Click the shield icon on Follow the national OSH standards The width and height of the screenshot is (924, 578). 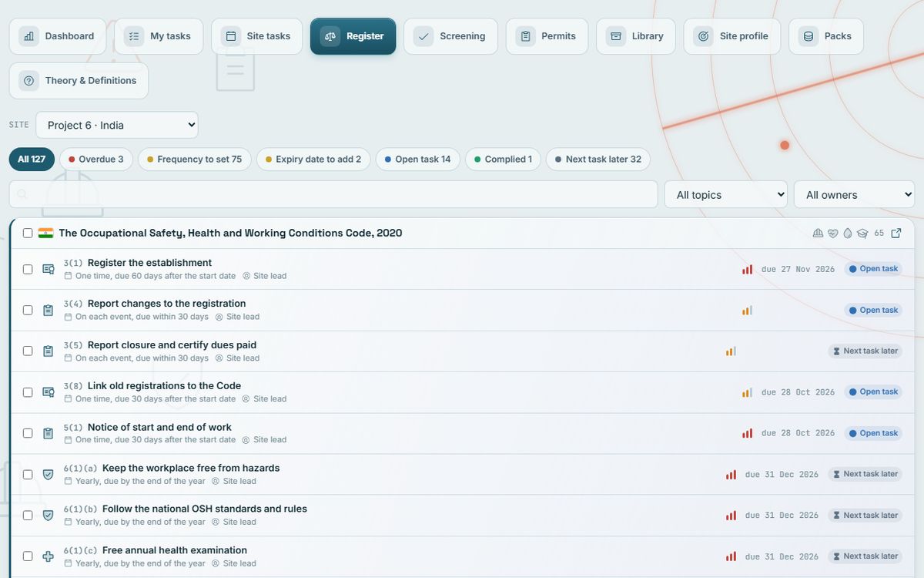pos(49,515)
